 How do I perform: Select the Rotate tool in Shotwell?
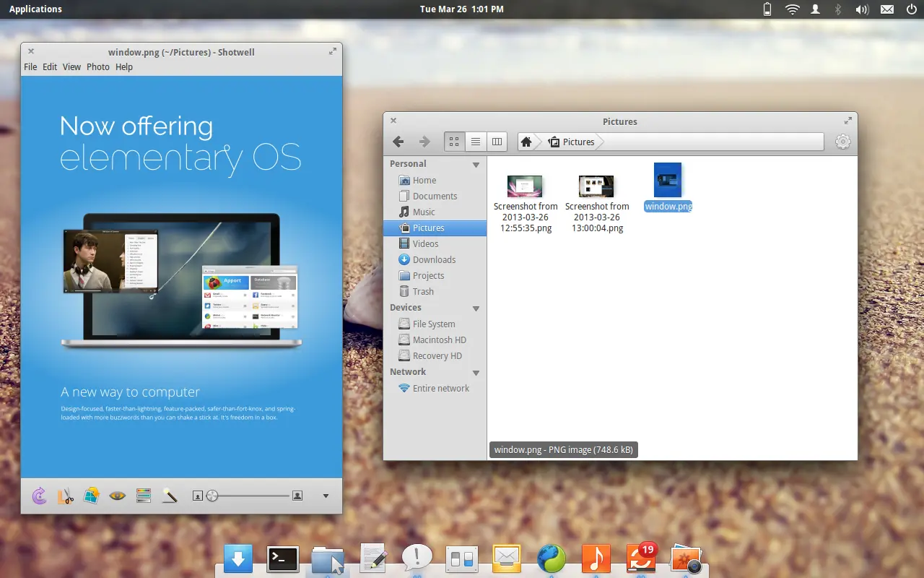[39, 496]
